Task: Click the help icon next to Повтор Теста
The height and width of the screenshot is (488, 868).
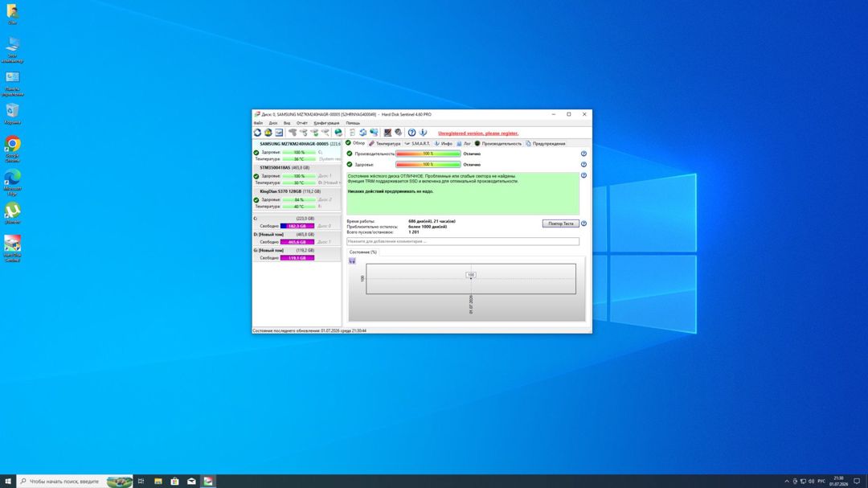Action: pos(583,223)
